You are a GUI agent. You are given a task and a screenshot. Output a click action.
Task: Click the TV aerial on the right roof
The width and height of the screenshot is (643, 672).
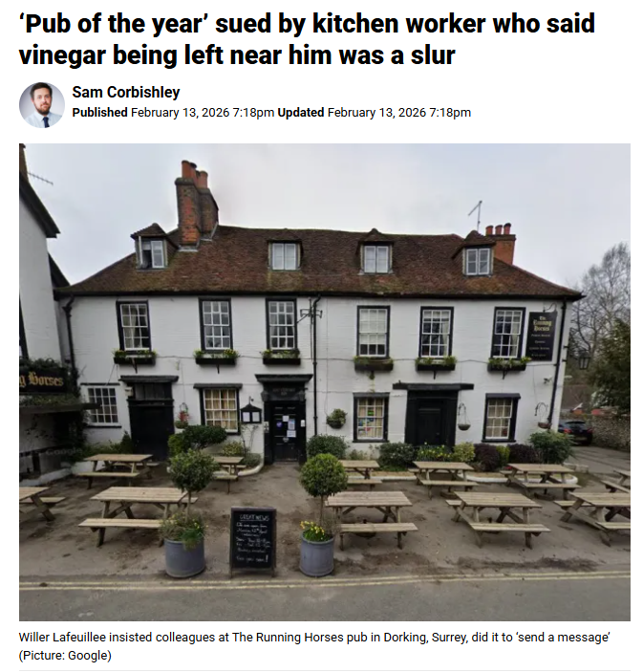coord(477,215)
